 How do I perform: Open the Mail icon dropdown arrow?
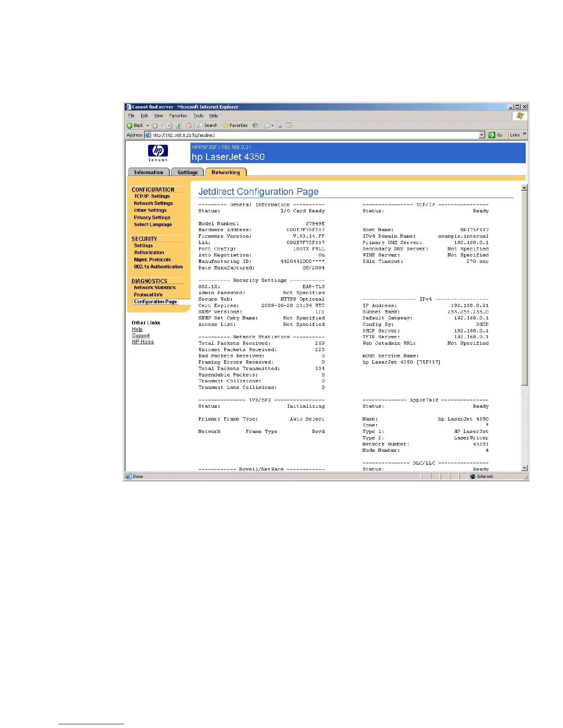coord(272,125)
